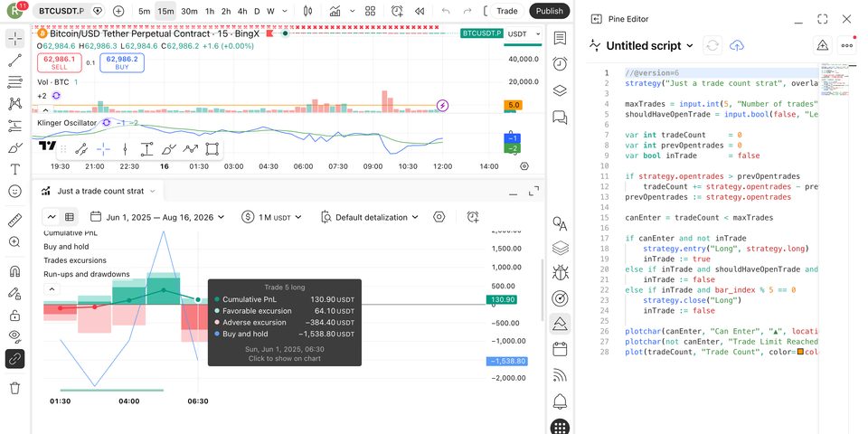Click the redo arrow in top toolbar
The image size is (868, 434).
[x=467, y=11]
